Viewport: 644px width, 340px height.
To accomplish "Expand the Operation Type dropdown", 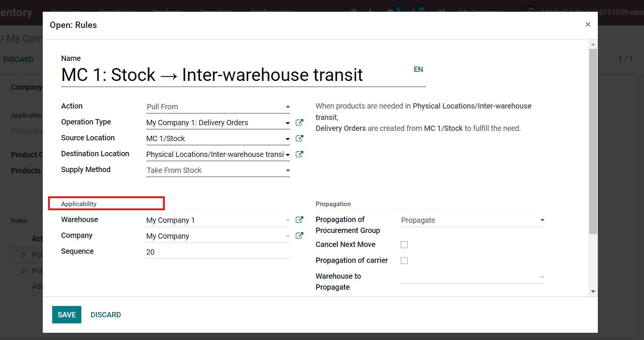I will pos(287,123).
